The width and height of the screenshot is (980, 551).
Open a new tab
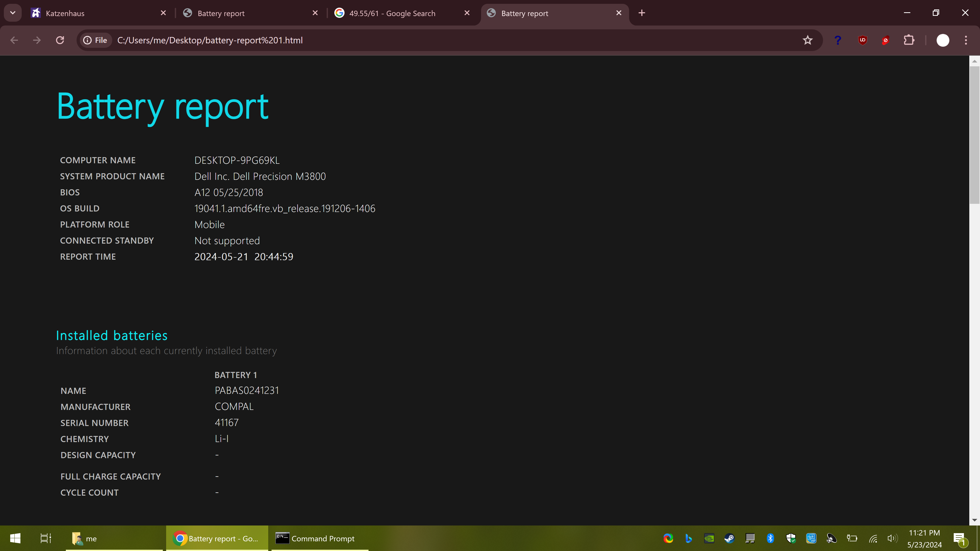point(642,13)
